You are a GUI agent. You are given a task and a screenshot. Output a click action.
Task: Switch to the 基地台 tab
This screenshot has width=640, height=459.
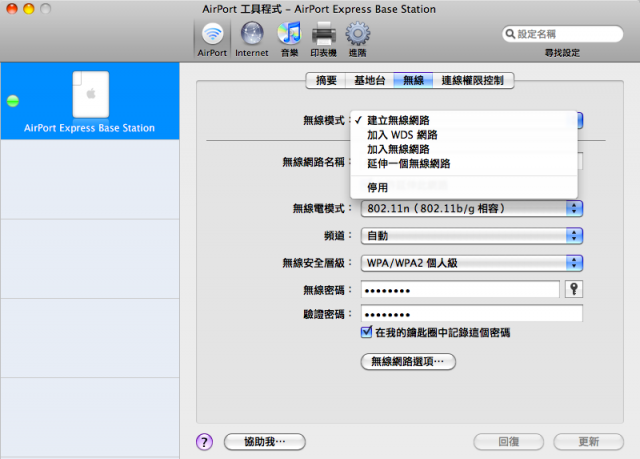[370, 80]
